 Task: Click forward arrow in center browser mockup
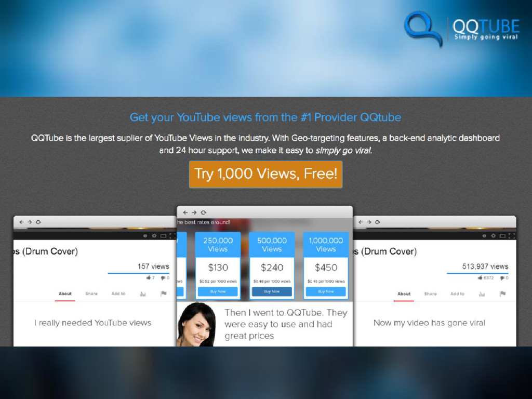point(194,212)
